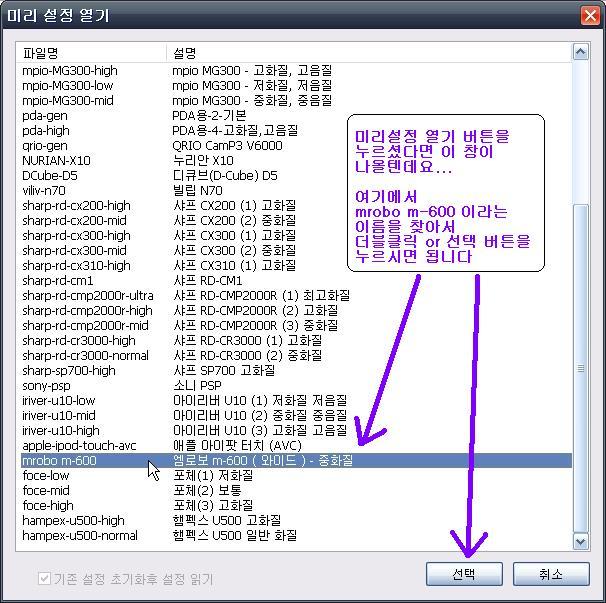
Task: Select the iriver-u10-mid preset
Action: pyautogui.click(x=296, y=416)
